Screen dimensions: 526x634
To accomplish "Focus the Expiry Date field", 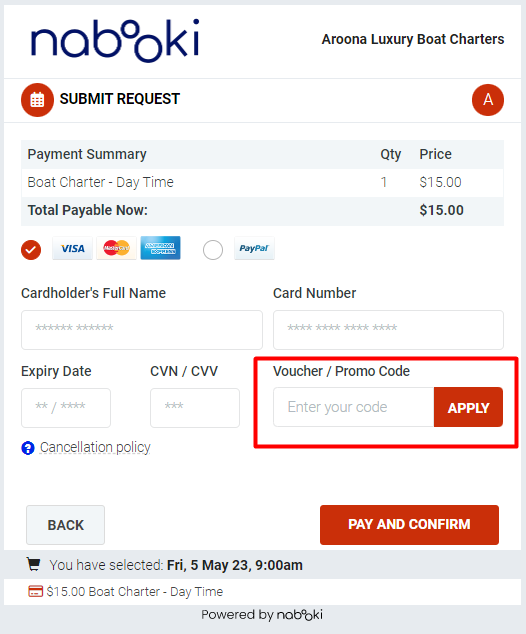I will [66, 408].
